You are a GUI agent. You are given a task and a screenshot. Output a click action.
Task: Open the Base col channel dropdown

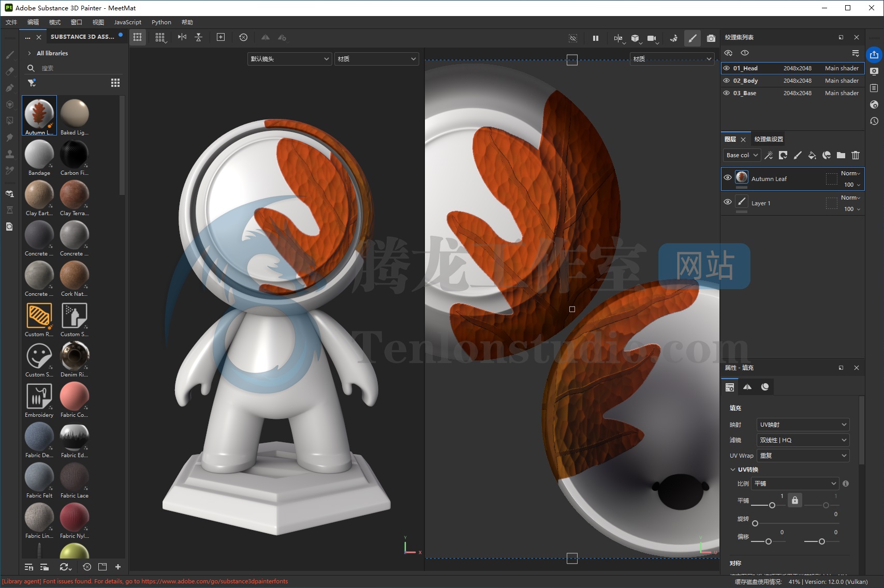tap(742, 155)
